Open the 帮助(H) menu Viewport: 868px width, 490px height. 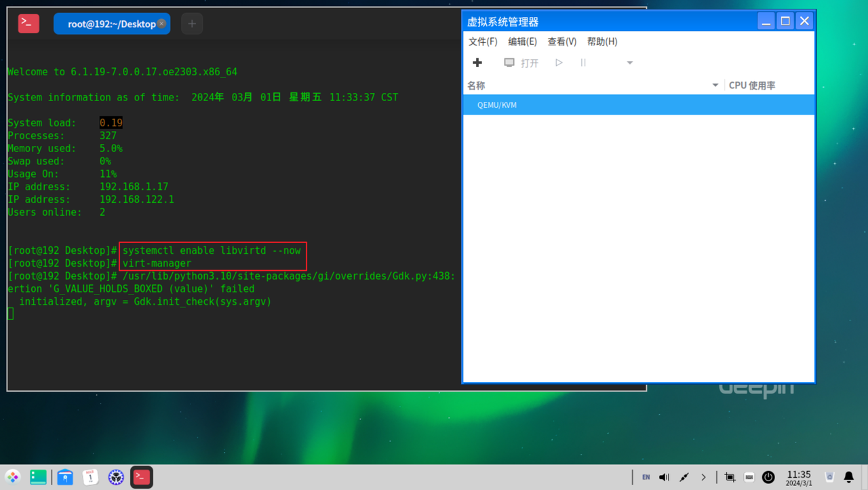pos(602,41)
